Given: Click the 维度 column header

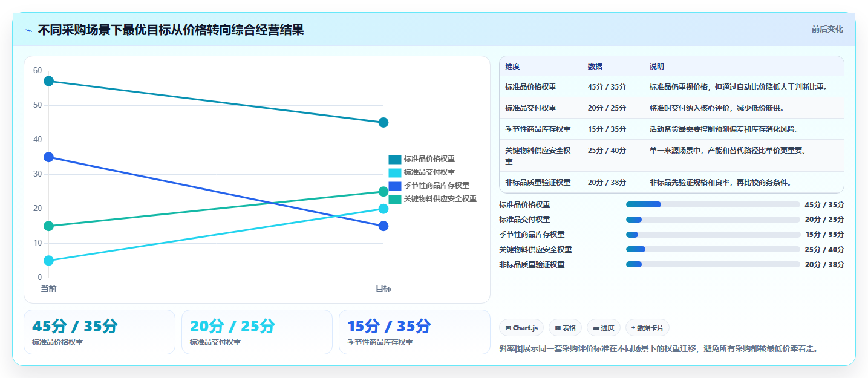Looking at the screenshot, I should [512, 67].
